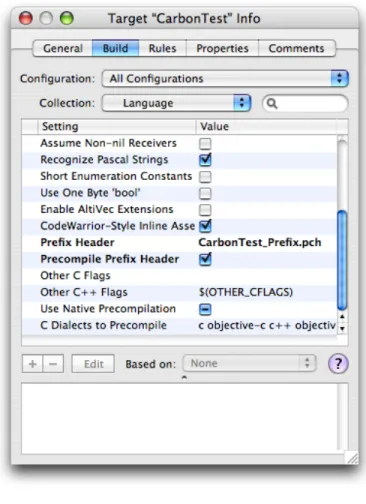This screenshot has height=504, width=366.
Task: Click the settings list scrollbar thumb
Action: [x=342, y=260]
